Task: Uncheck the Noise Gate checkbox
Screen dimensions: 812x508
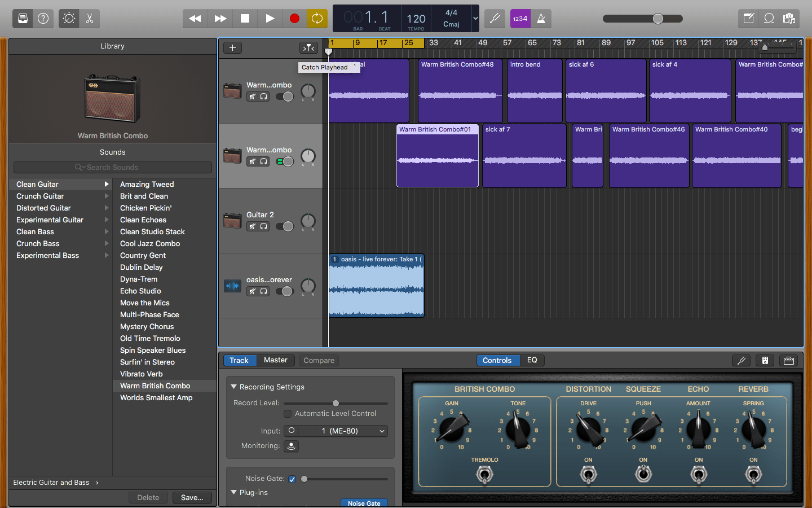Action: pos(292,479)
